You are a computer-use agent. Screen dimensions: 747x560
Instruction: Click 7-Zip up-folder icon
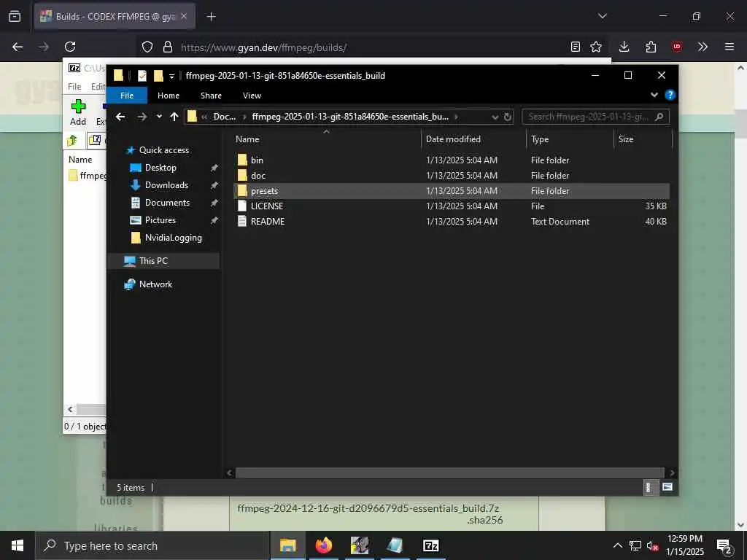(72, 140)
